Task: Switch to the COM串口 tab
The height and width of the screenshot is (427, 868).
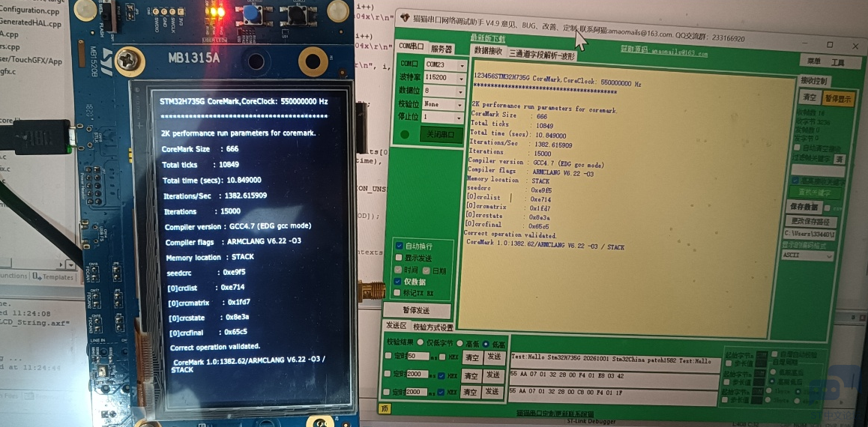Action: (x=412, y=46)
